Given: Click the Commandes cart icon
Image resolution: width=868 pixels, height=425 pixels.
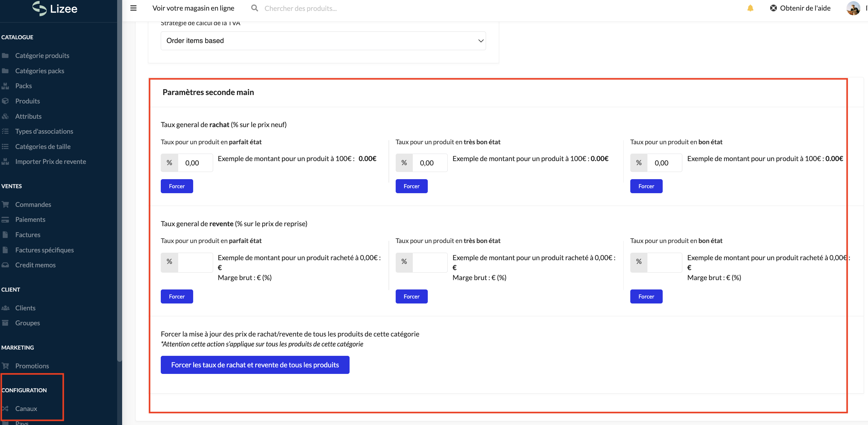Looking at the screenshot, I should click(5, 205).
